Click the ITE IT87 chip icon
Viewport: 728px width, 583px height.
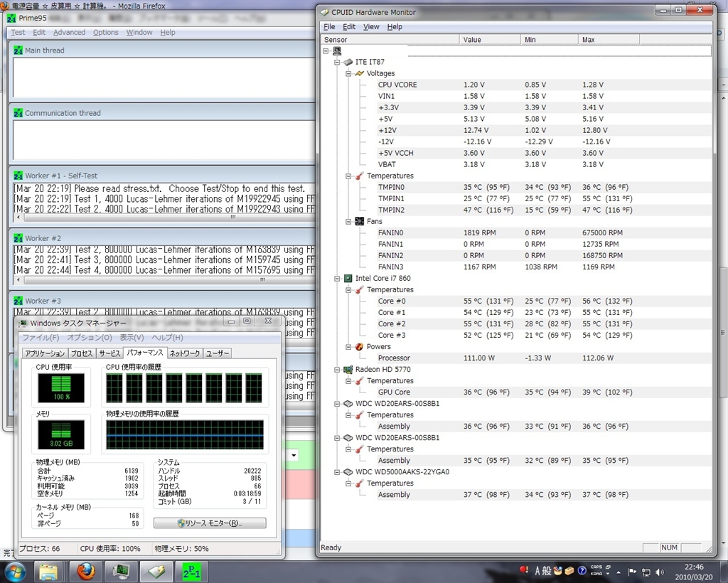[x=348, y=62]
